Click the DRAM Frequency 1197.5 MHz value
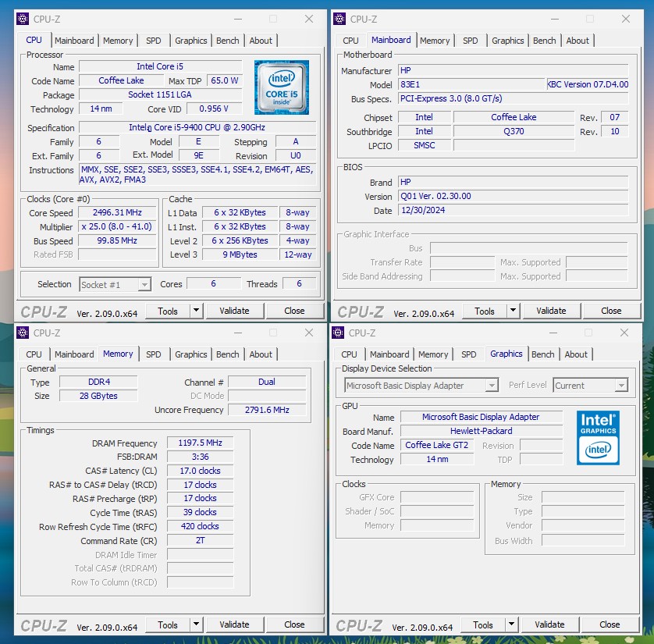This screenshot has height=644, width=654. click(x=201, y=443)
